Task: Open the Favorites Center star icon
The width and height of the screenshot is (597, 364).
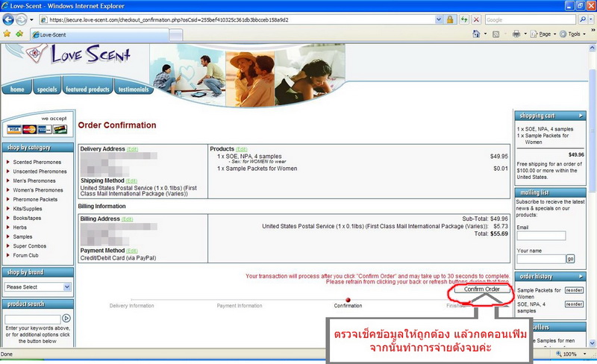Action: click(7, 34)
